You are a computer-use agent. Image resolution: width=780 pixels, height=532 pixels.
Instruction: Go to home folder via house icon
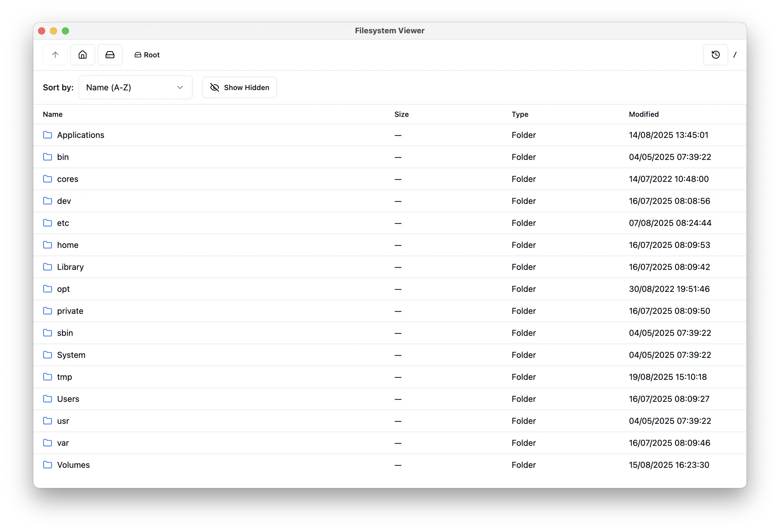coord(83,55)
